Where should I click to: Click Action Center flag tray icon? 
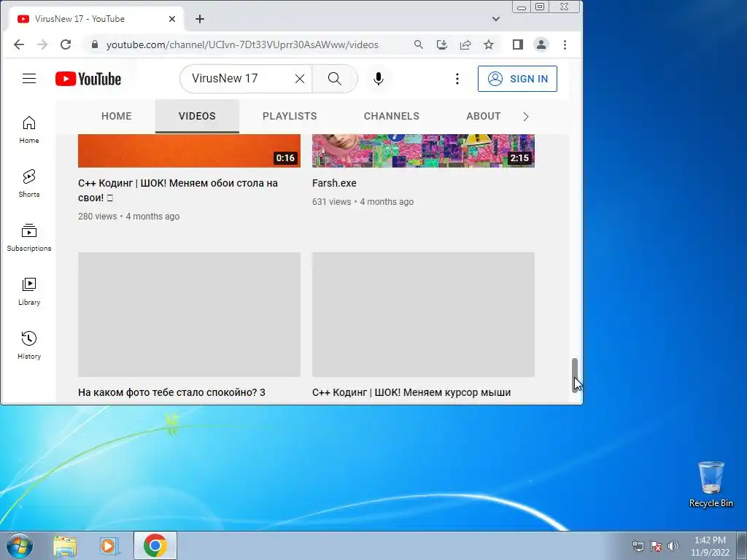point(656,546)
